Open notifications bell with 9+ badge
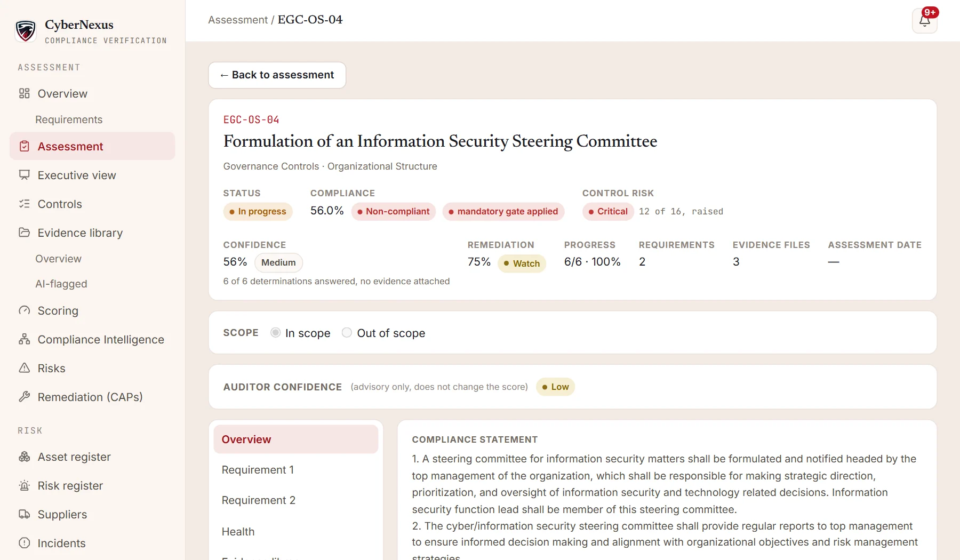 coord(925,21)
